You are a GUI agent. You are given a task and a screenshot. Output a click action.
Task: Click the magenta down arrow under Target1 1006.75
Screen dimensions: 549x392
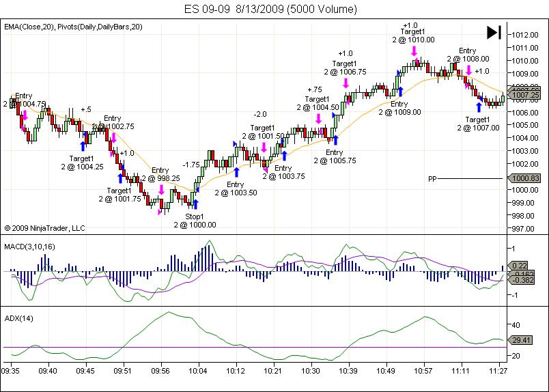tap(346, 83)
